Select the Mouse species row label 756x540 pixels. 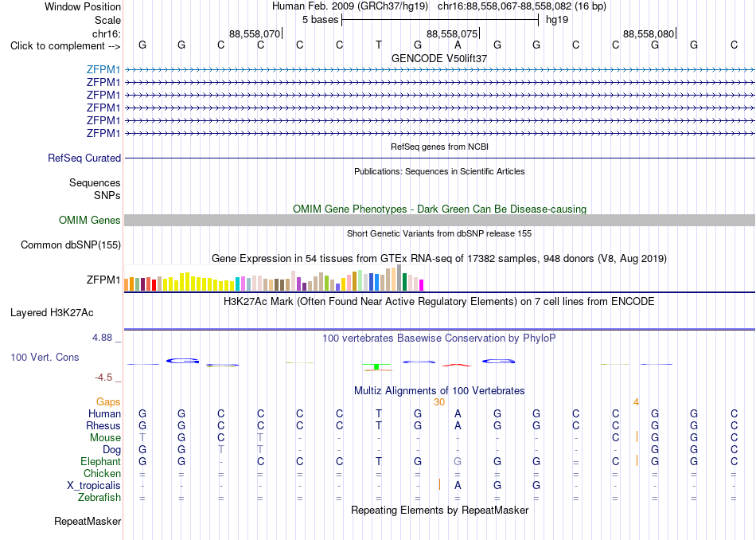(x=105, y=438)
